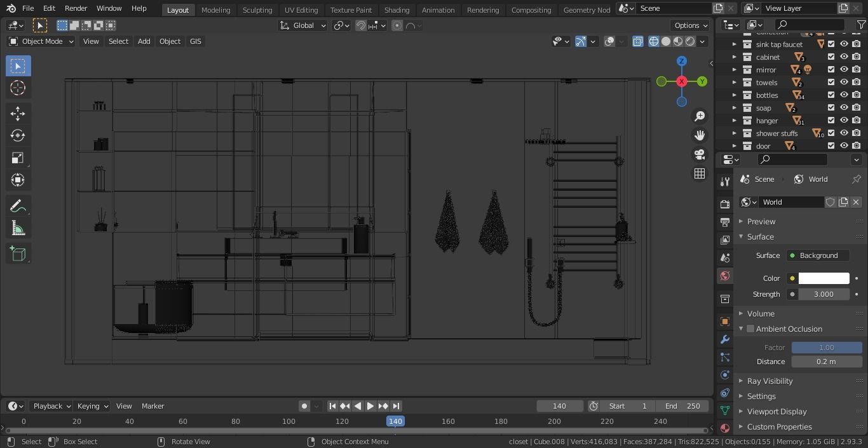Open the Scene properties tab
This screenshot has height=448, width=868.
(724, 258)
